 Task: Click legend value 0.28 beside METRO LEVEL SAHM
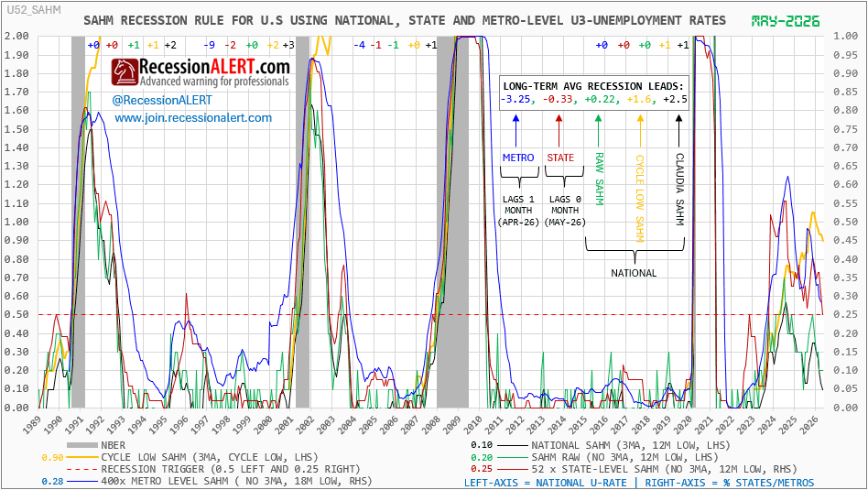(52, 482)
